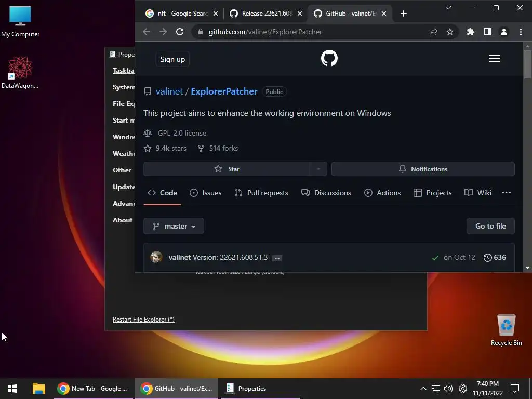The width and height of the screenshot is (532, 399).
Task: Click the green commit status checkmark
Action: coord(435,258)
